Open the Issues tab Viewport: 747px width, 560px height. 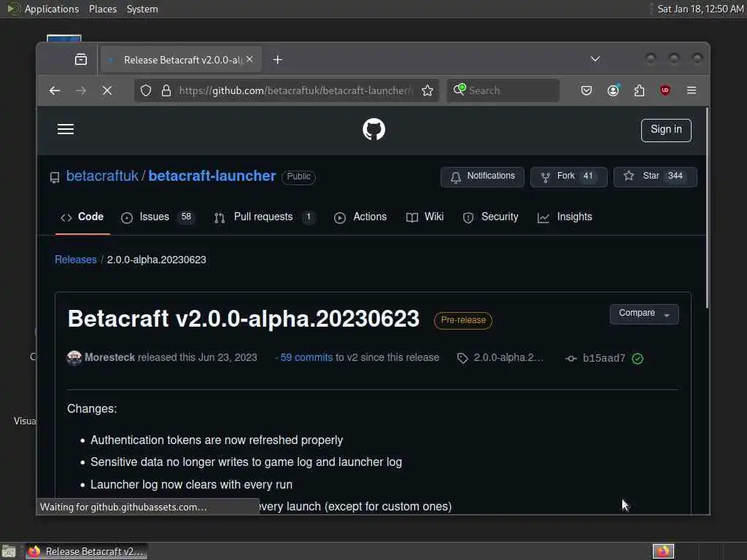tap(158, 217)
